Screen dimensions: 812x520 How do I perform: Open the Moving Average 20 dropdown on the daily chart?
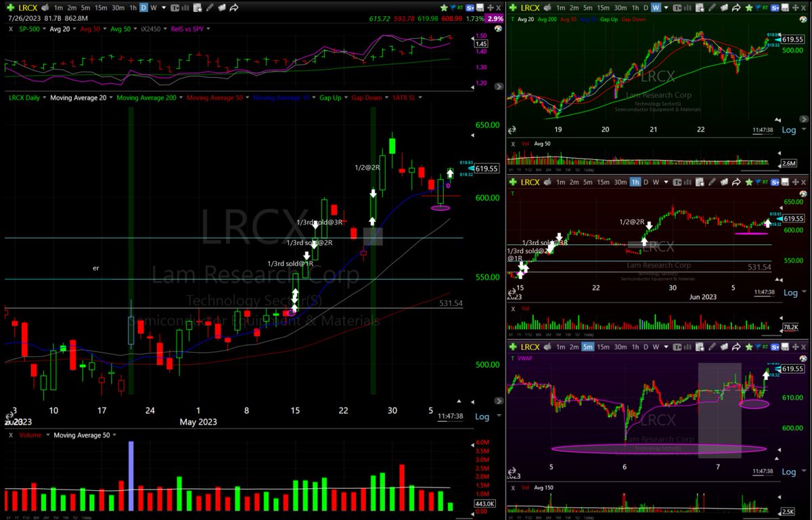(x=111, y=97)
